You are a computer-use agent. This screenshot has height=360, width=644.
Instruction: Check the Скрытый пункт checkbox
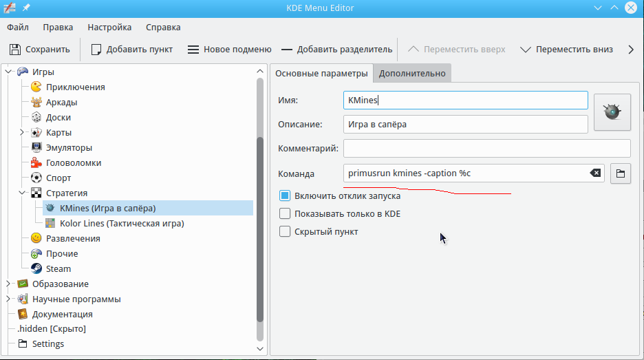(285, 231)
